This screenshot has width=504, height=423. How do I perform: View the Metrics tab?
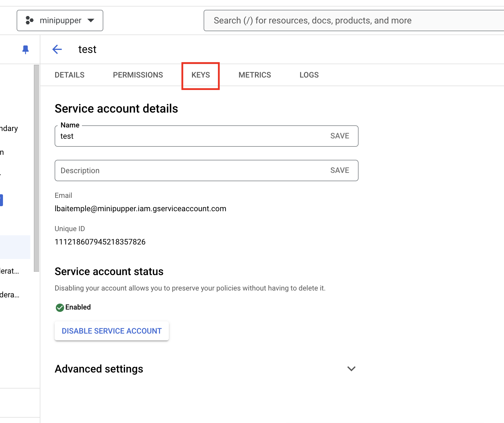(255, 75)
